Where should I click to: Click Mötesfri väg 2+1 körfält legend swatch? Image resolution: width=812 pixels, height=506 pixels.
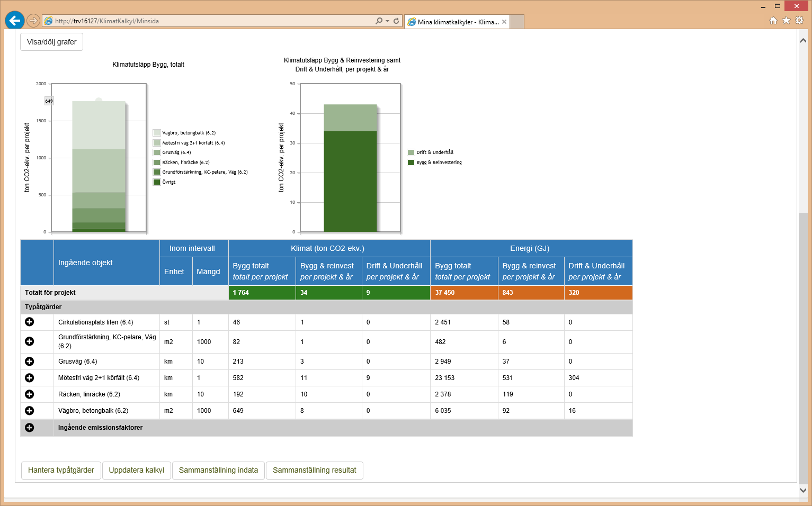click(x=157, y=143)
